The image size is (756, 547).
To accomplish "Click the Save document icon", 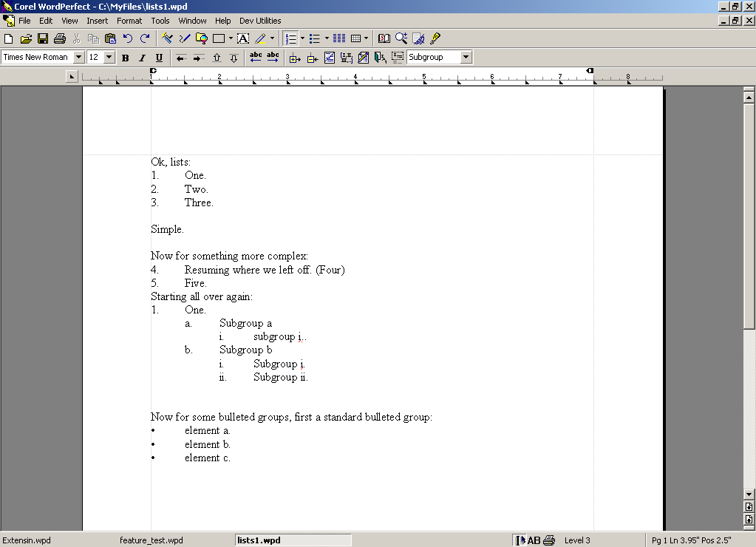I will point(43,38).
